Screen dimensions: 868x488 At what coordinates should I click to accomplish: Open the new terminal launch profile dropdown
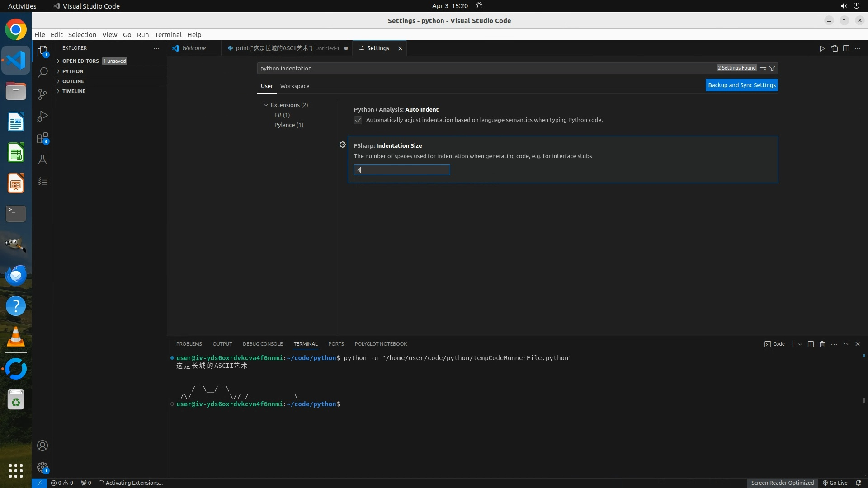[x=800, y=344]
